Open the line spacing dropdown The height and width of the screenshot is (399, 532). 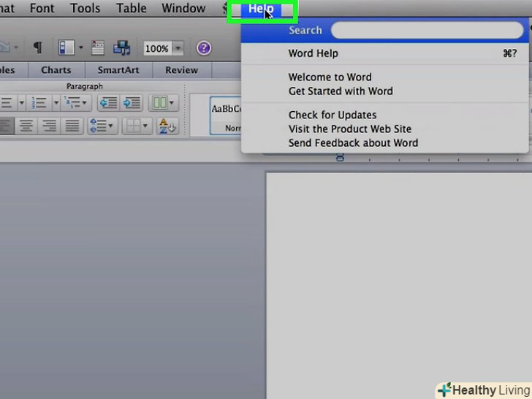[102, 126]
